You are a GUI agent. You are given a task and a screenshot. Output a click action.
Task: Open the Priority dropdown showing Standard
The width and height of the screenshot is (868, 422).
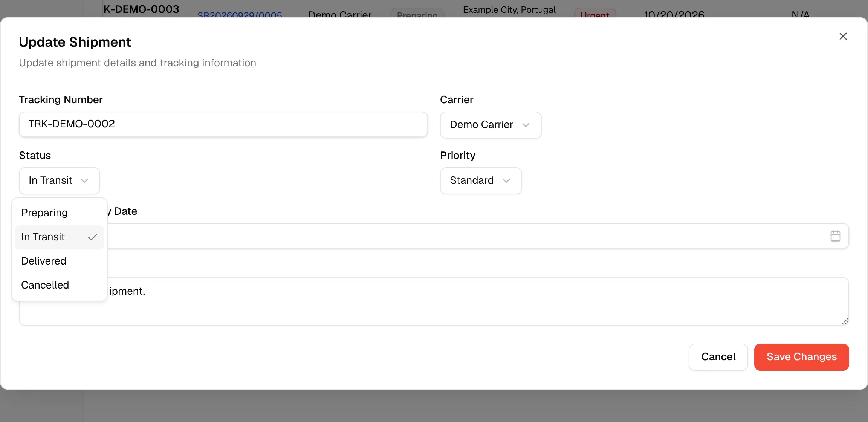coord(481,181)
